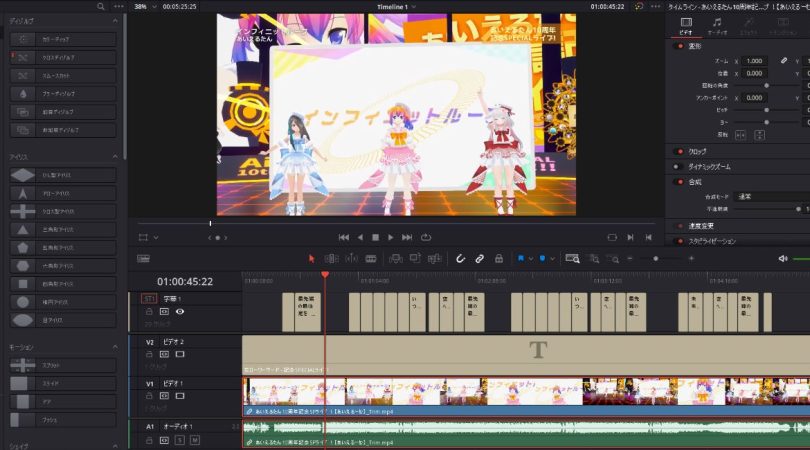This screenshot has width=810, height=450.
Task: Jump to last frame of timeline
Action: click(x=407, y=237)
